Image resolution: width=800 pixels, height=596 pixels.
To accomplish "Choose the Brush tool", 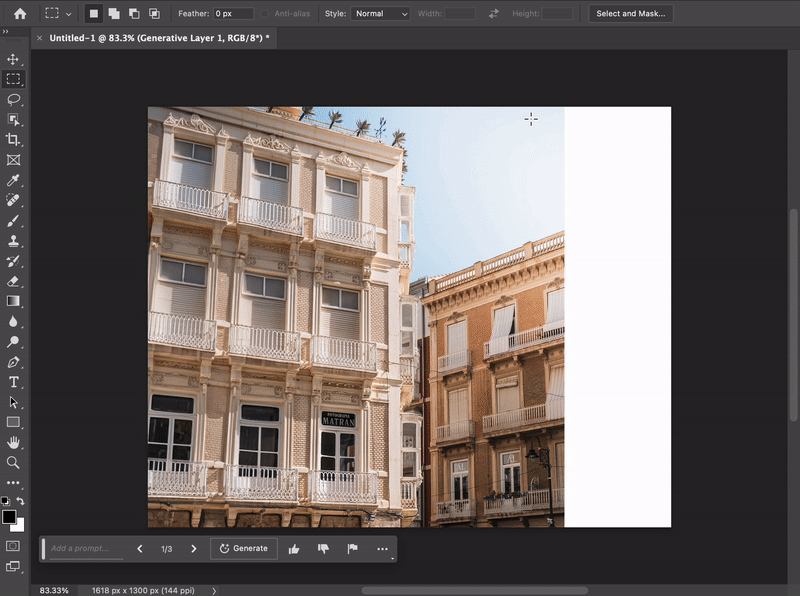I will click(x=13, y=221).
